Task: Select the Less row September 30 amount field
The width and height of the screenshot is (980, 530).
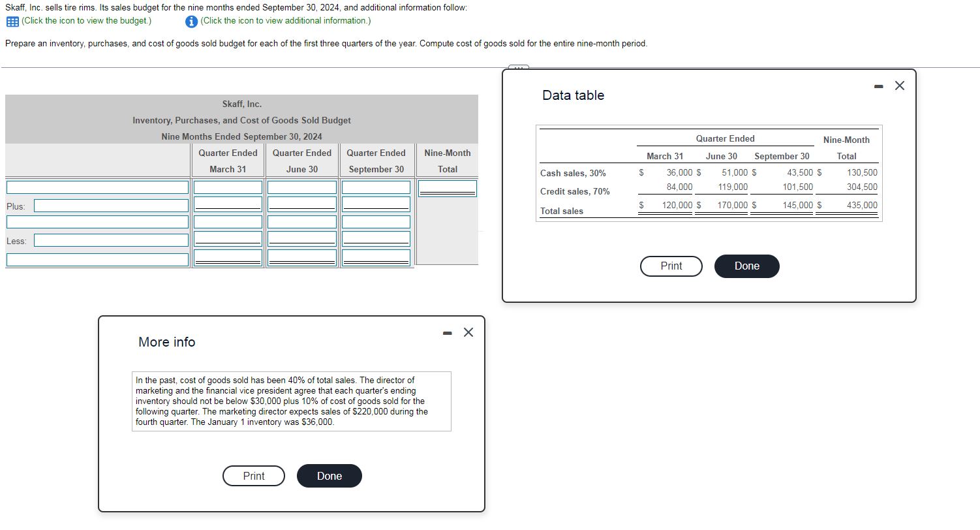Action: point(376,238)
